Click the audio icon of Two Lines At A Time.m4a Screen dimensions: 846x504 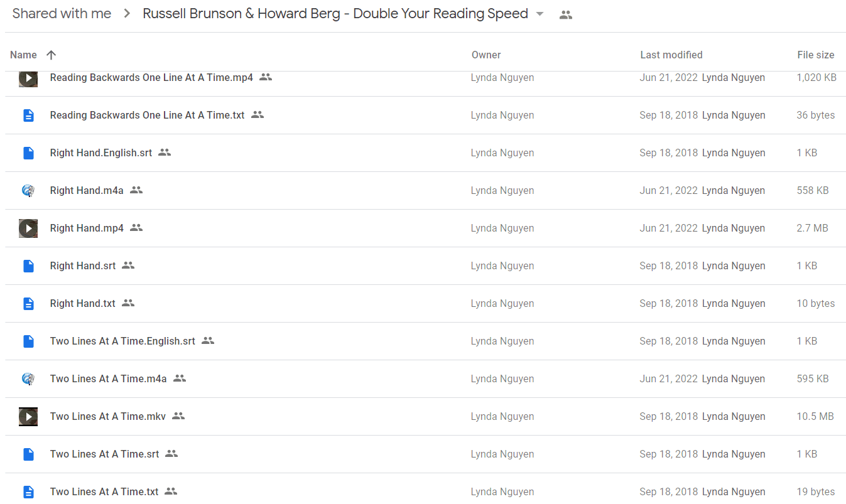(x=28, y=379)
